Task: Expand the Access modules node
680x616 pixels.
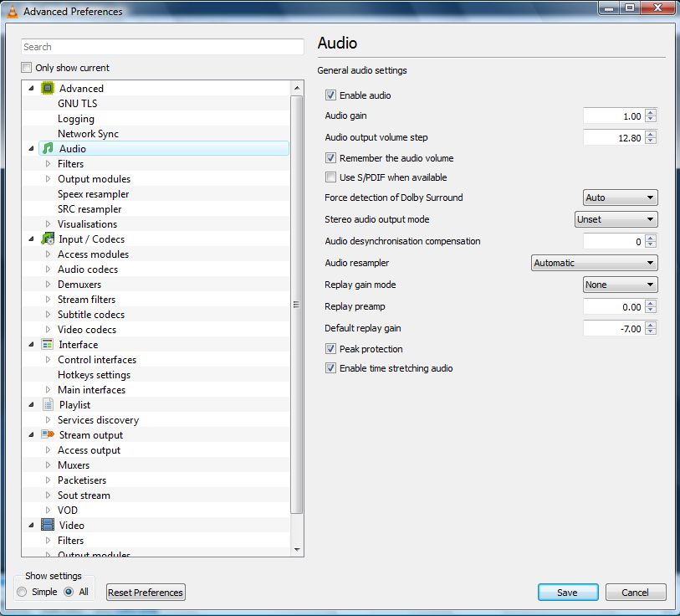Action: pos(48,254)
